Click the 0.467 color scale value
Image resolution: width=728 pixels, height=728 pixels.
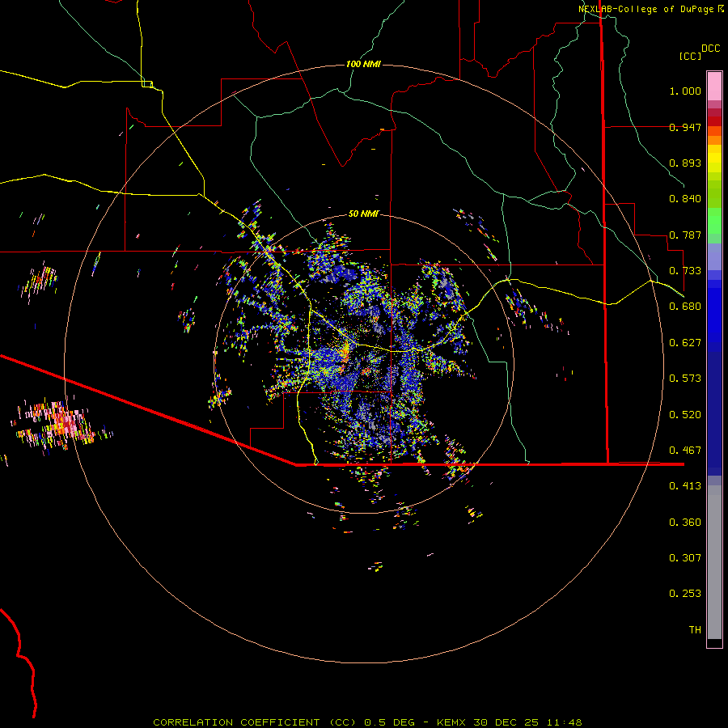(x=685, y=451)
